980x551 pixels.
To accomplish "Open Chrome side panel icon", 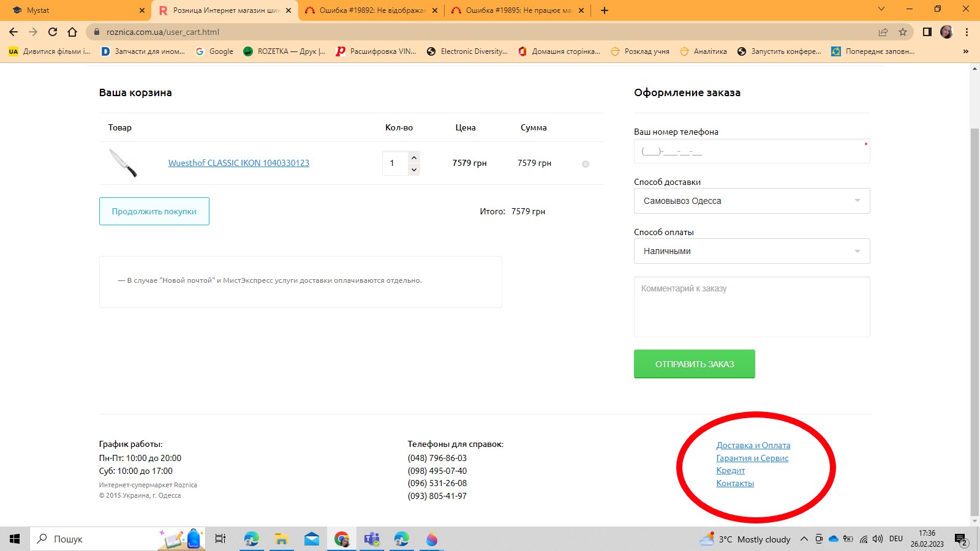I will (927, 32).
